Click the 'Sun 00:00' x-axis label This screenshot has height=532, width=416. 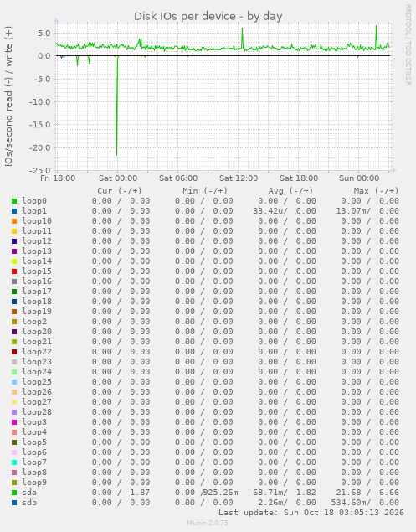[x=359, y=178]
